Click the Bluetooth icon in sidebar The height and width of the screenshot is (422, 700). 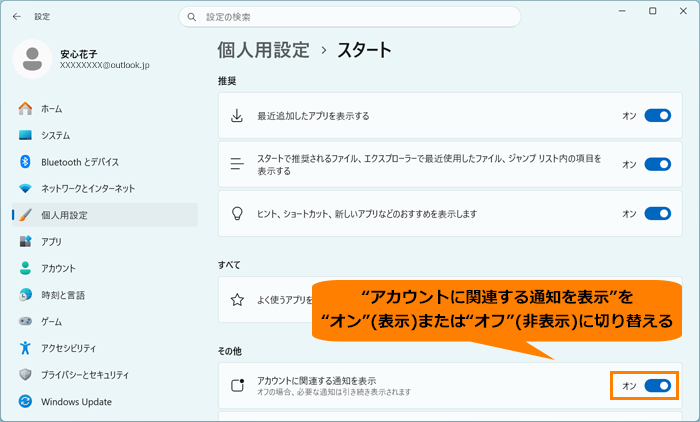(25, 162)
